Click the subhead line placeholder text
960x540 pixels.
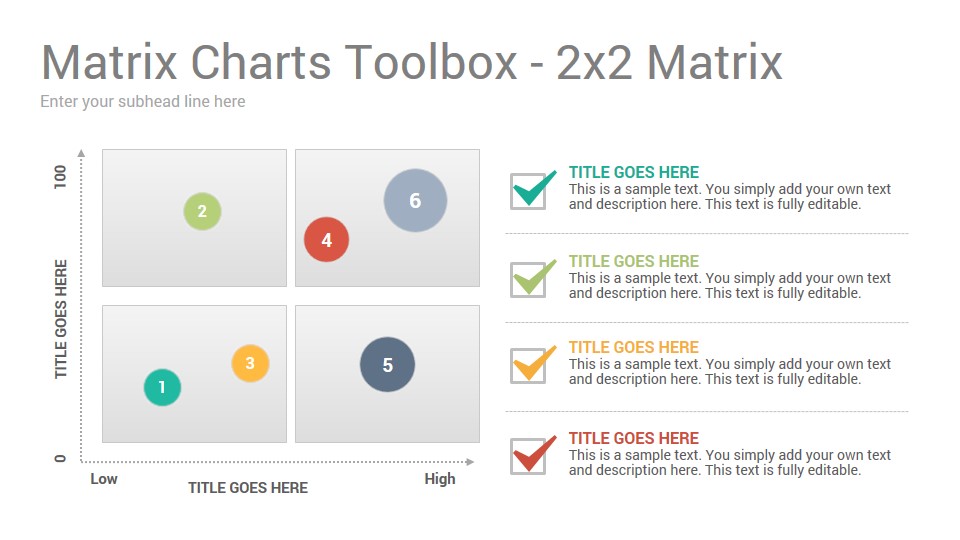coord(143,102)
